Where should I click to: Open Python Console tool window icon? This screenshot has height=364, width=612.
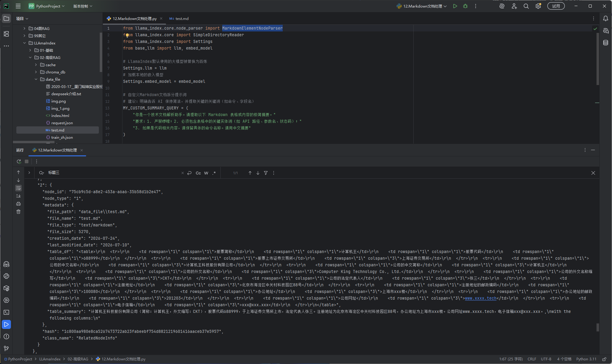pos(6,276)
